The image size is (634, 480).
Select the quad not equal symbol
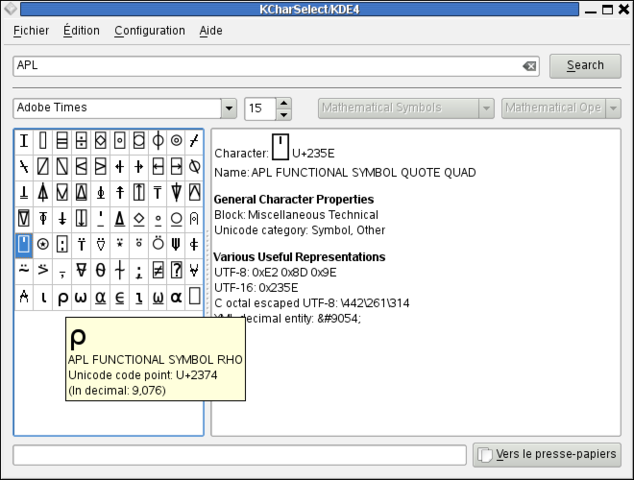158,271
